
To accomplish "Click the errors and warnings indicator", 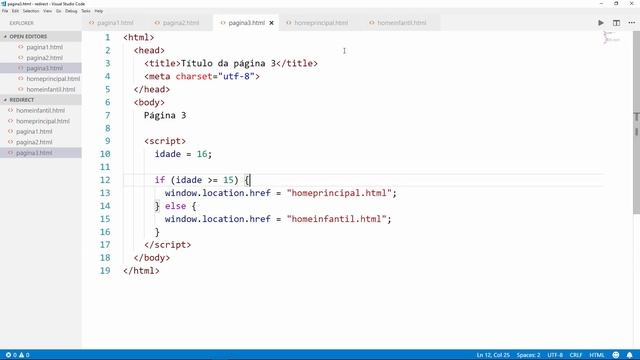I will 17,355.
